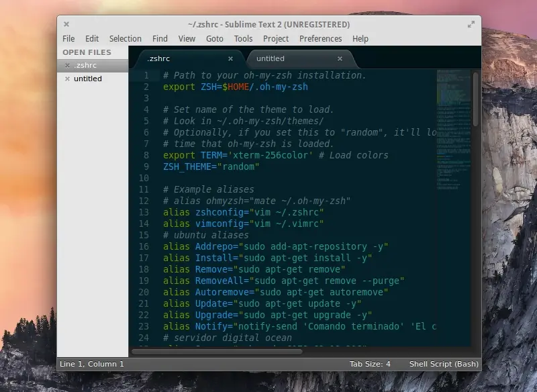Click the alias Update line
Viewport: 537px width, 392px height.
pyautogui.click(x=262, y=303)
